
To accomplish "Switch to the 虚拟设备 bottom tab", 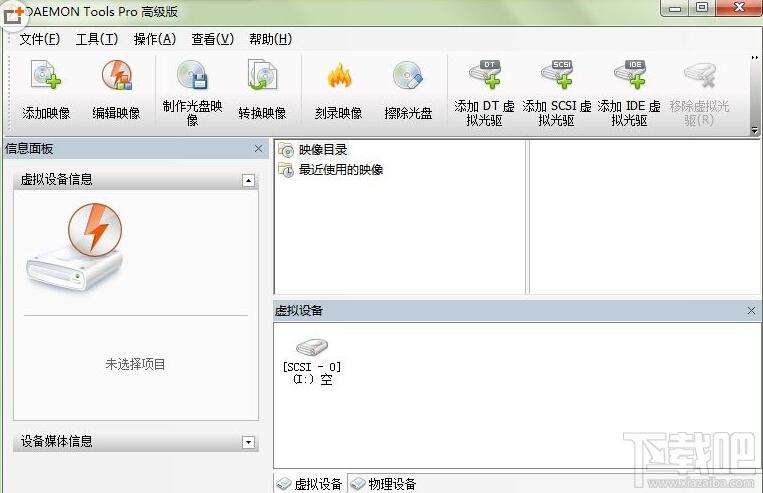I will click(x=310, y=484).
